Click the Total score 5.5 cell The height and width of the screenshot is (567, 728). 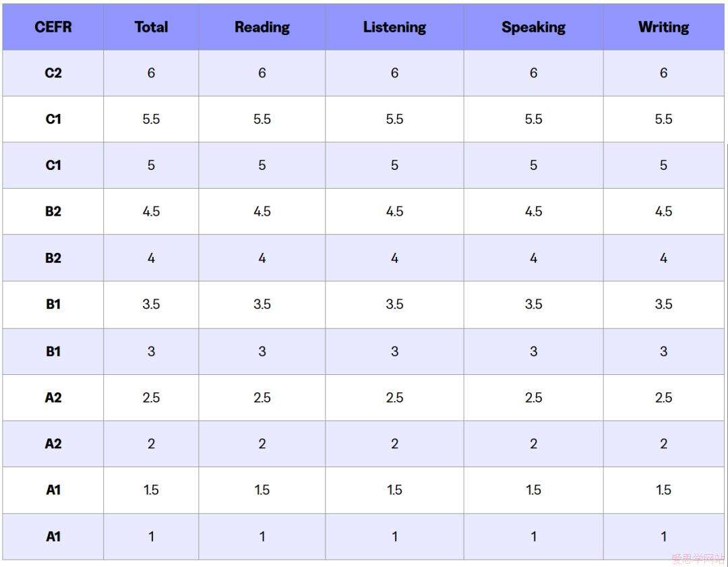coord(151,119)
